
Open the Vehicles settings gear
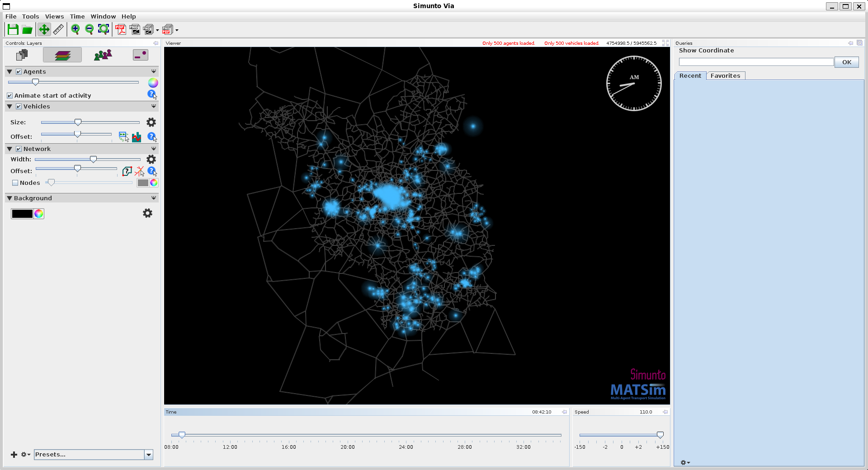tap(151, 122)
